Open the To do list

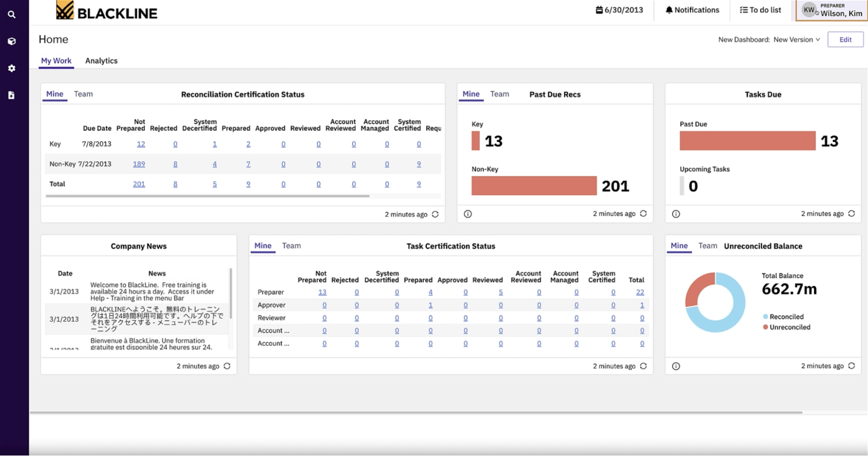coord(760,10)
